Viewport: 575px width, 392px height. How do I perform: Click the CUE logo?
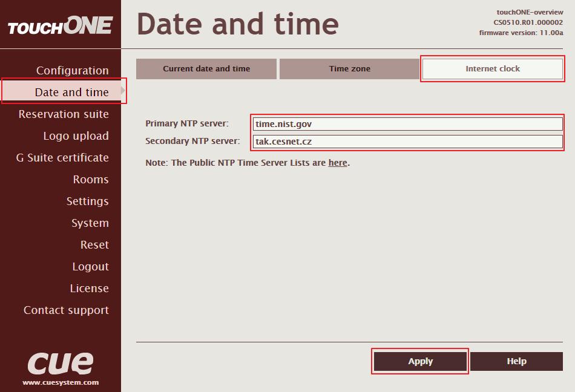pyautogui.click(x=61, y=364)
